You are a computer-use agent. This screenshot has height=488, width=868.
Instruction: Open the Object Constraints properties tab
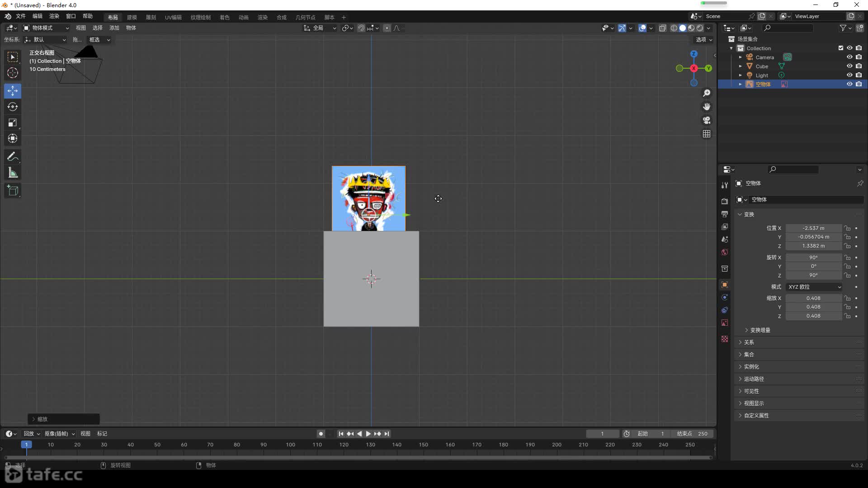pyautogui.click(x=725, y=310)
